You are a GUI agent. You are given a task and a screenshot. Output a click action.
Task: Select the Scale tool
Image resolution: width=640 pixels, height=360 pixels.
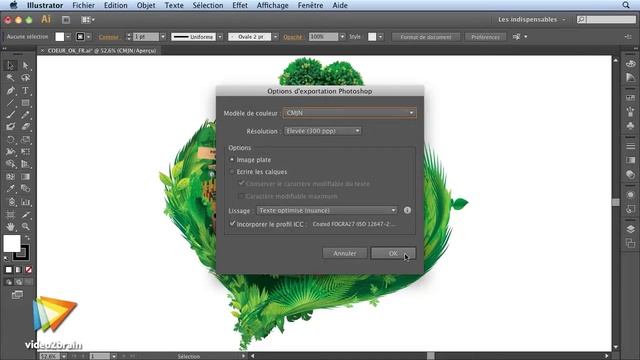pos(25,140)
